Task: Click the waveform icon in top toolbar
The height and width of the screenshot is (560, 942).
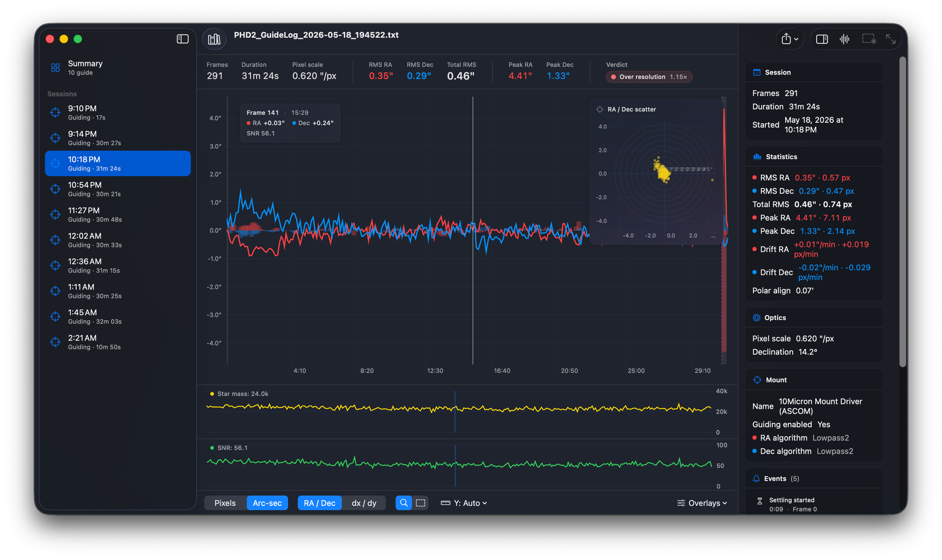Action: pos(845,39)
